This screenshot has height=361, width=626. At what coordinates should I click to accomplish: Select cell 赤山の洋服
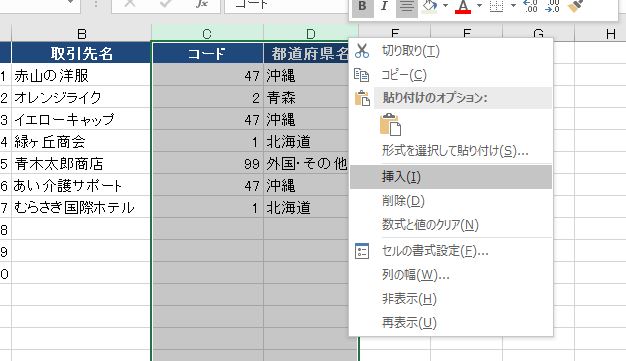pyautogui.click(x=81, y=75)
